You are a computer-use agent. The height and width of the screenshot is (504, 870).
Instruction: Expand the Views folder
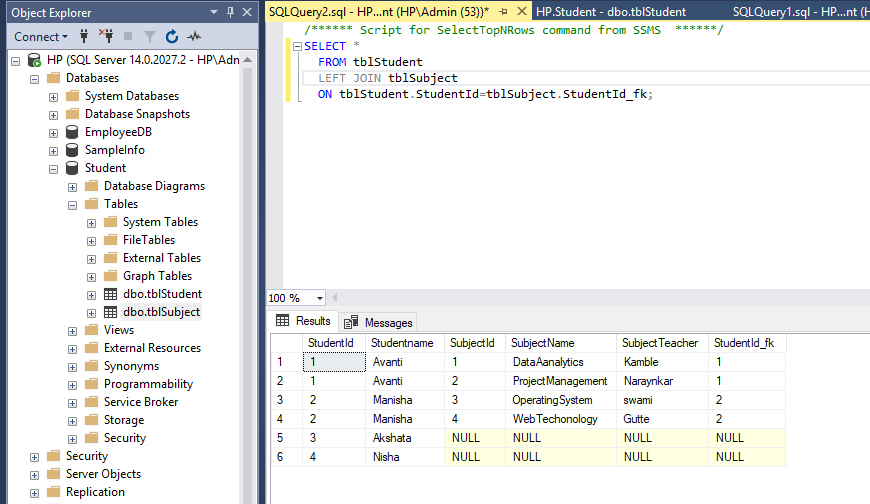click(x=73, y=331)
